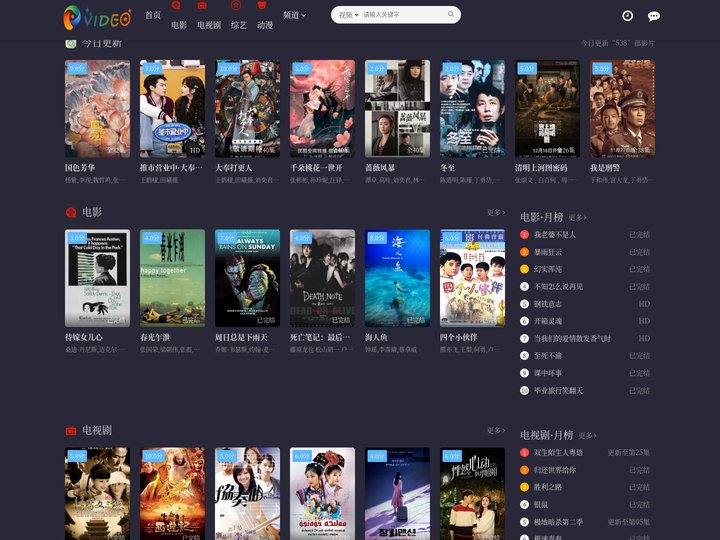Open the 冬至 poster
Viewport: 720px width, 540px height.
[x=472, y=108]
